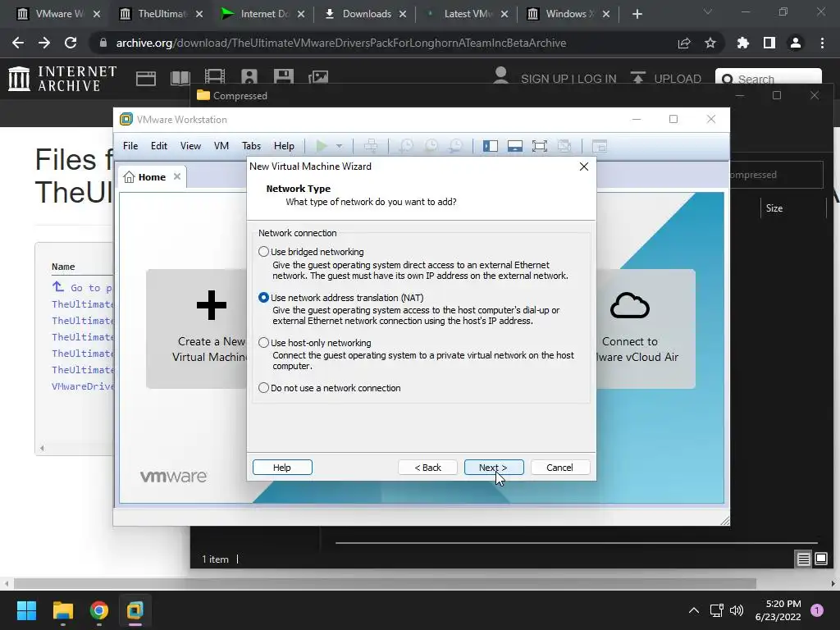840x630 pixels.
Task: Open VMware Help menu
Action: pos(284,146)
